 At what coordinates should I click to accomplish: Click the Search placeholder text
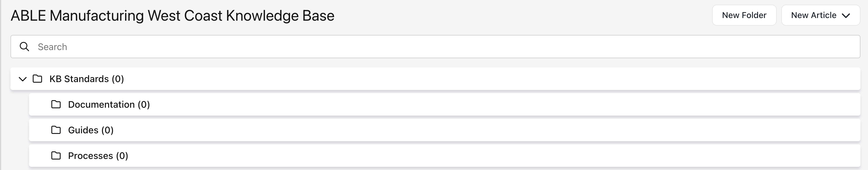(x=52, y=47)
